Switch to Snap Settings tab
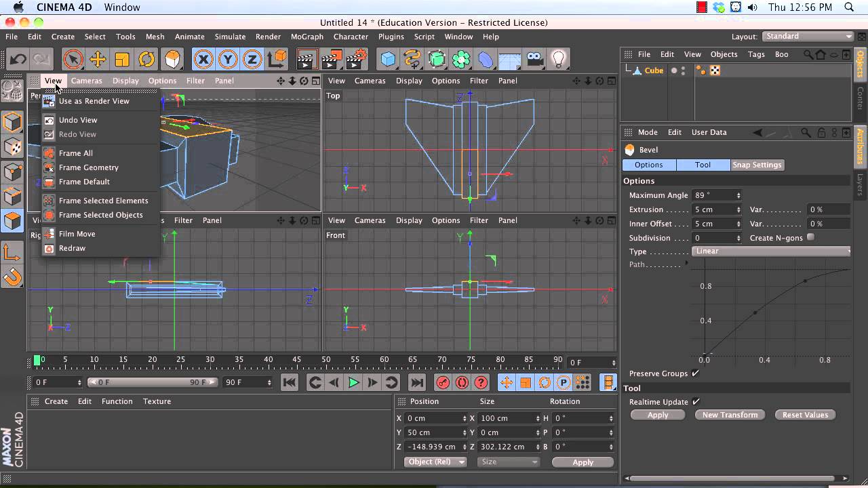This screenshot has height=488, width=868. coord(757,165)
